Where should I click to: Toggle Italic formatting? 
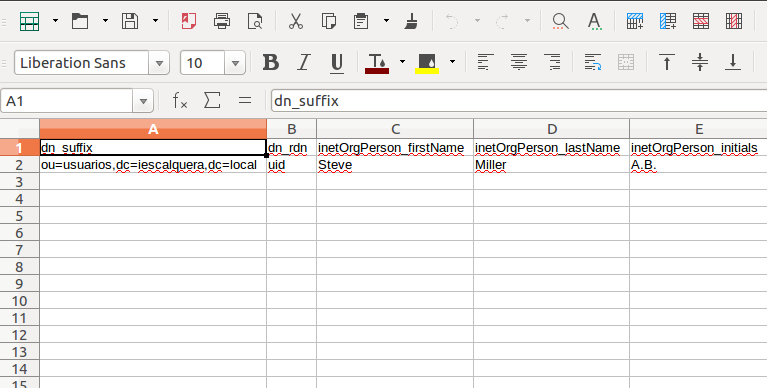pyautogui.click(x=304, y=62)
